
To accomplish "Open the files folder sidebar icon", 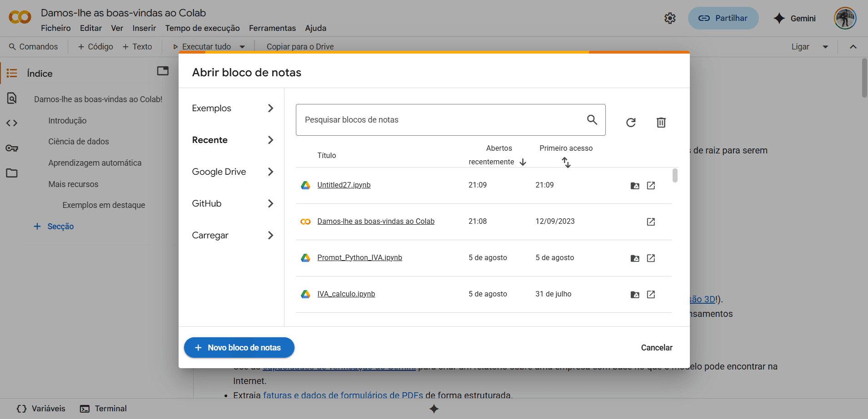I will tap(12, 173).
